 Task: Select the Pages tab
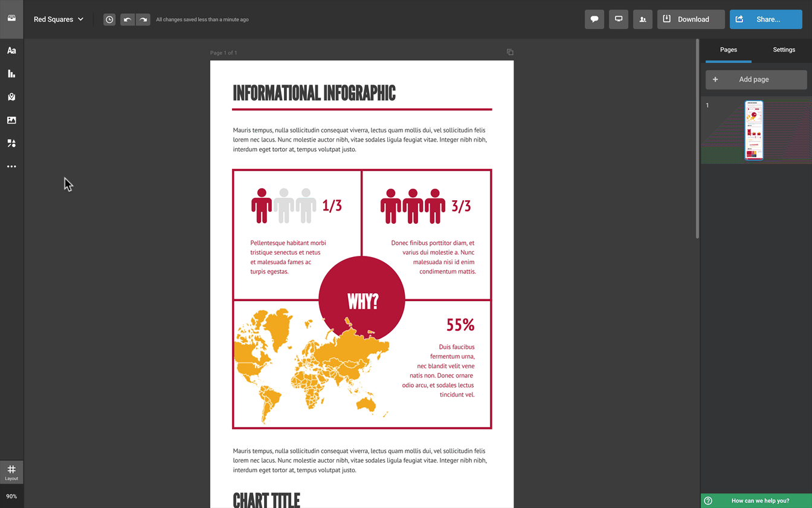[728, 50]
